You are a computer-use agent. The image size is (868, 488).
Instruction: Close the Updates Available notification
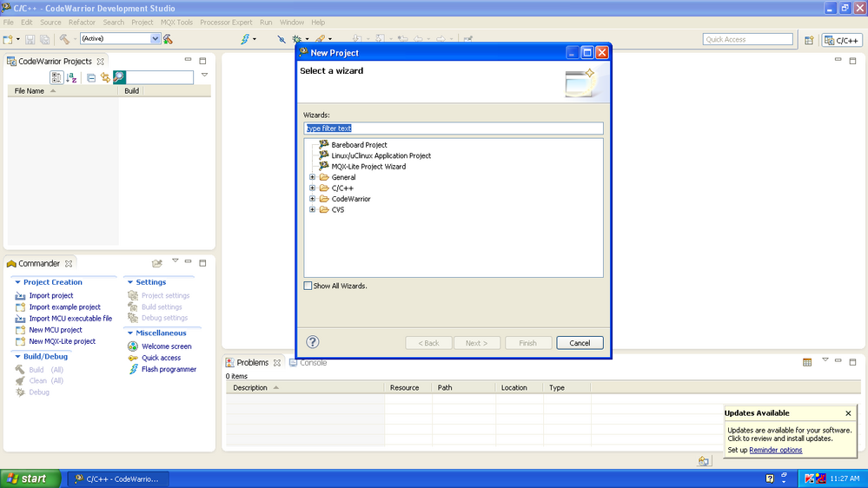848,413
